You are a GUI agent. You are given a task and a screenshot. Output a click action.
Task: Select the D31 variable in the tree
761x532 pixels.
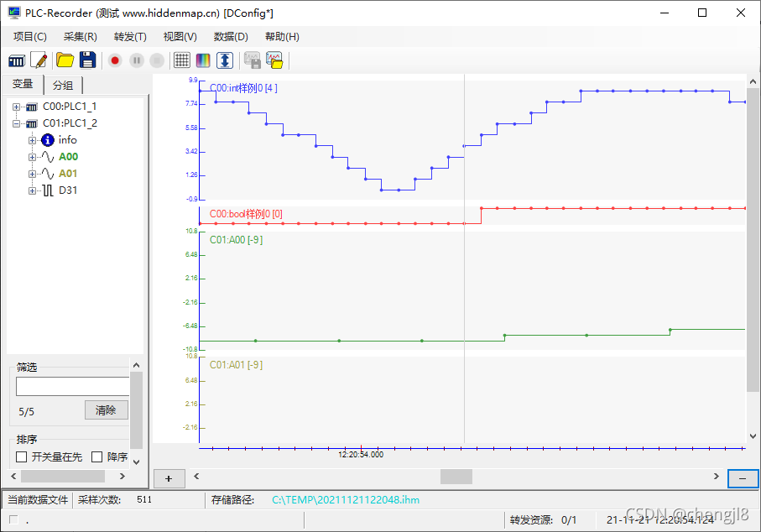(x=68, y=190)
